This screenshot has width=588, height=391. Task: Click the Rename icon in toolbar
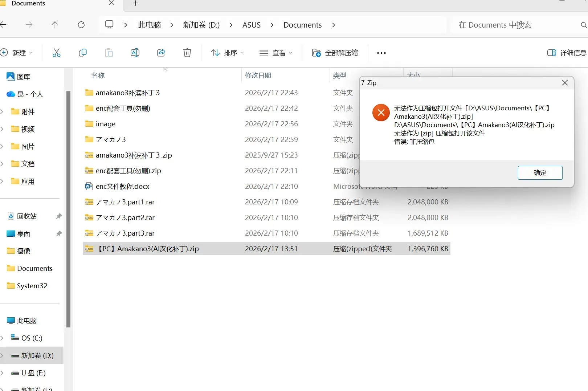tap(135, 53)
